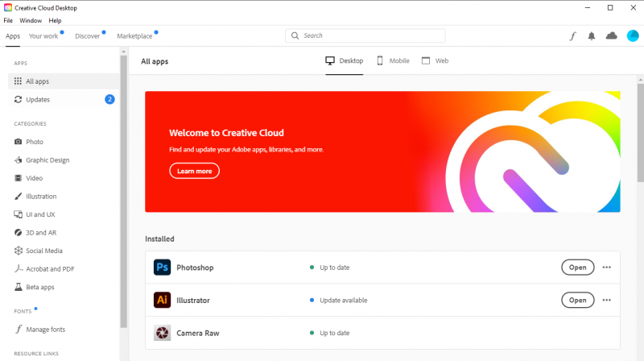Click the Updates count badge
Screen dimensions: 644x361
point(109,99)
